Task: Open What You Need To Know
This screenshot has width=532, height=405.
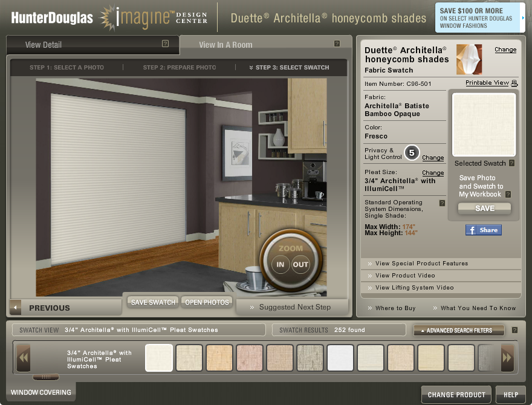Action: click(475, 308)
